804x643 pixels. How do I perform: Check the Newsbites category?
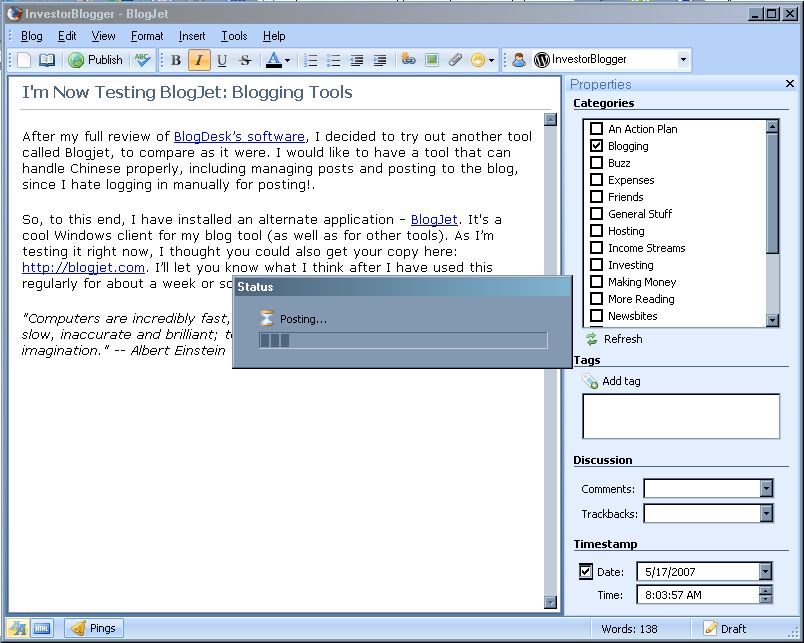[x=596, y=315]
